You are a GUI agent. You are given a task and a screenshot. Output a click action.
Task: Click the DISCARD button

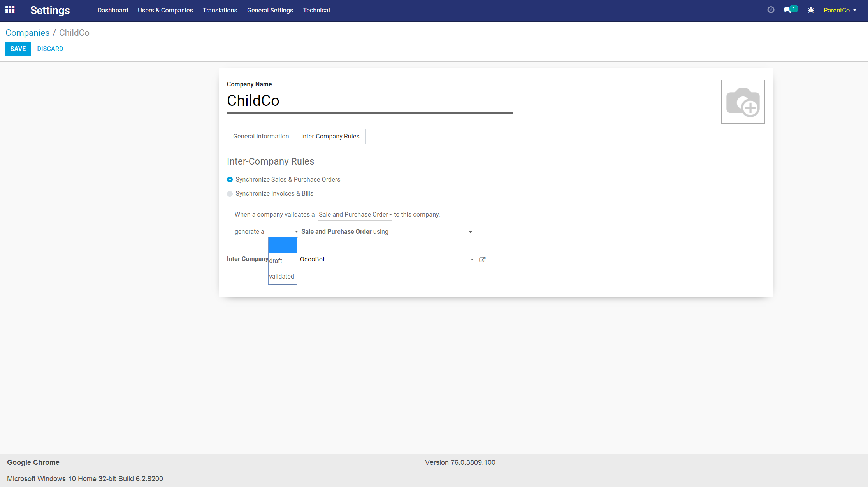tap(50, 49)
